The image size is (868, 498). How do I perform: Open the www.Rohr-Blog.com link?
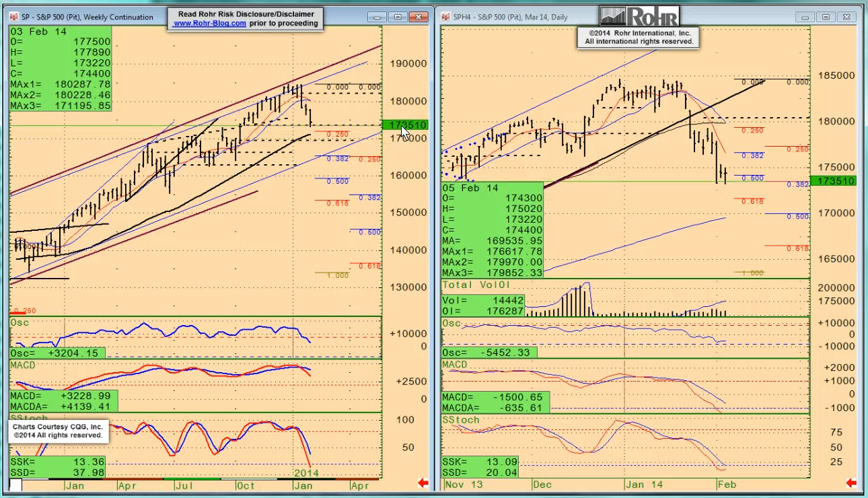pyautogui.click(x=209, y=23)
